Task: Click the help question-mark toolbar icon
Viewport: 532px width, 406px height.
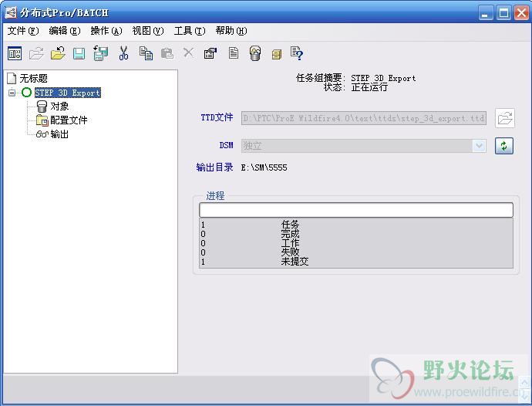Action: [x=297, y=53]
